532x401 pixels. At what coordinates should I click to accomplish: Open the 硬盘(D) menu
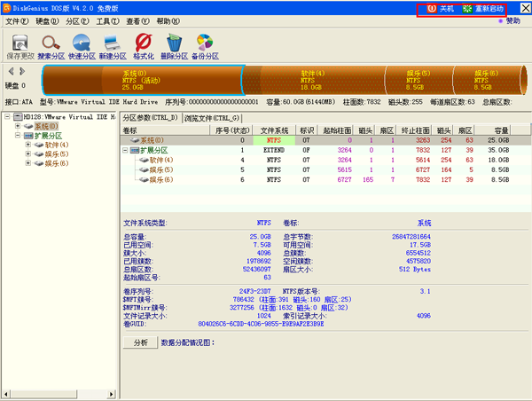tap(47, 21)
